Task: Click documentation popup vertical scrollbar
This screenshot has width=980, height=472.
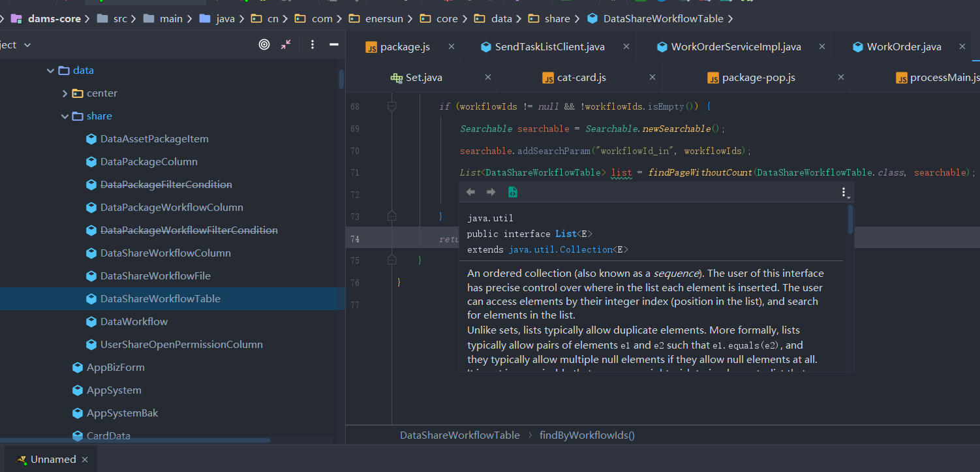Action: click(850, 219)
